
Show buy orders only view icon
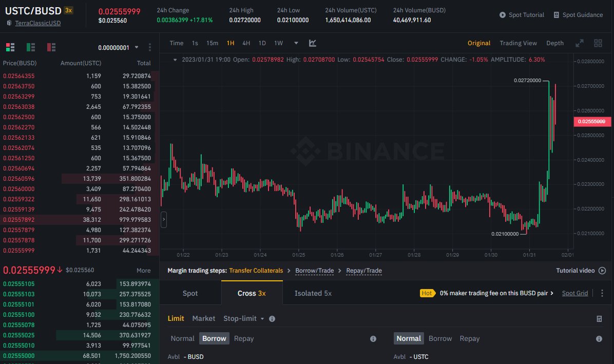pyautogui.click(x=30, y=47)
